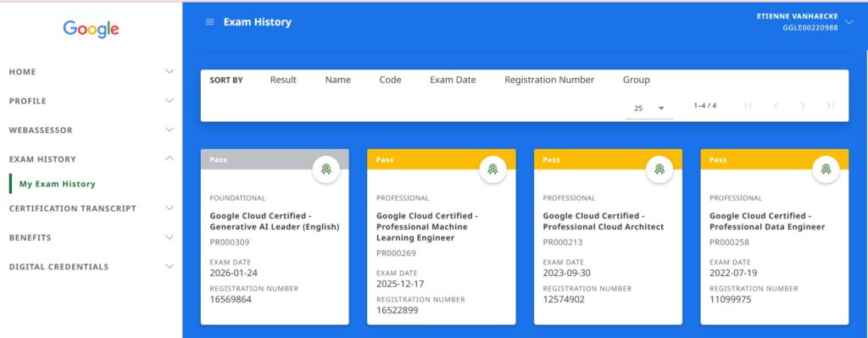Click the exam code PR000269

coord(397,253)
